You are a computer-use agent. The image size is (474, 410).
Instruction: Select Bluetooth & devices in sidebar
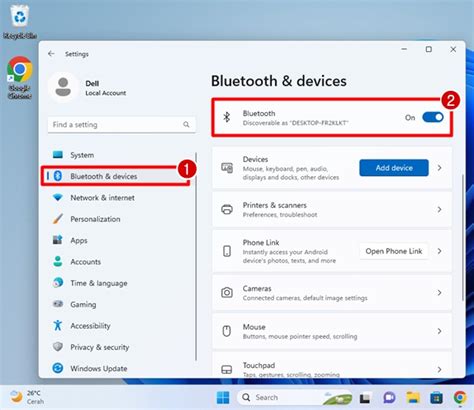point(116,176)
